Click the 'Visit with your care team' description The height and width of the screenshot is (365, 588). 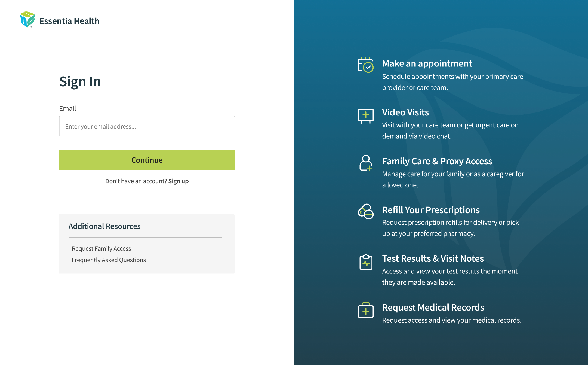(450, 130)
